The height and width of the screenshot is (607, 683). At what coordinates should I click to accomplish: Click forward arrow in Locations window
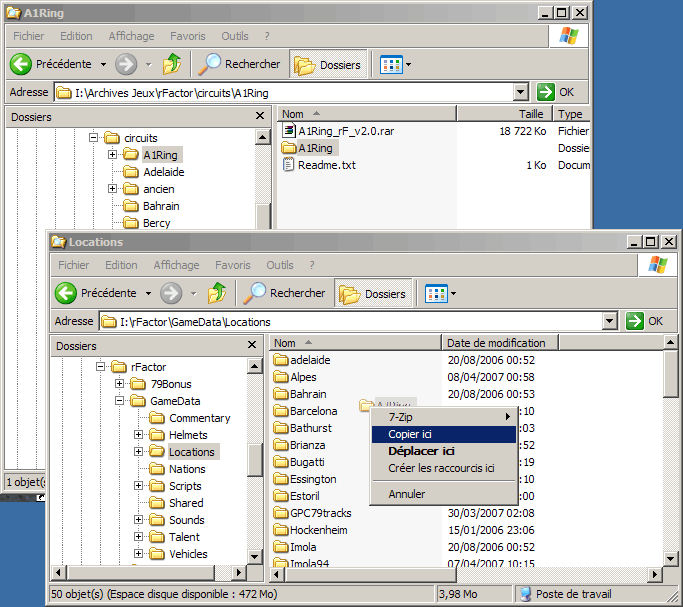point(171,293)
